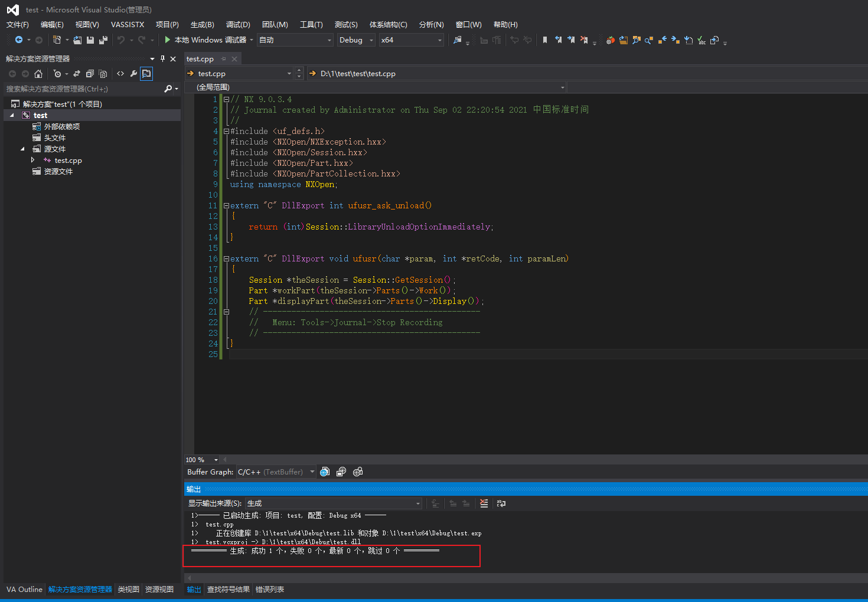Open the 工具(T) menu
This screenshot has width=868, height=602.
tap(311, 24)
